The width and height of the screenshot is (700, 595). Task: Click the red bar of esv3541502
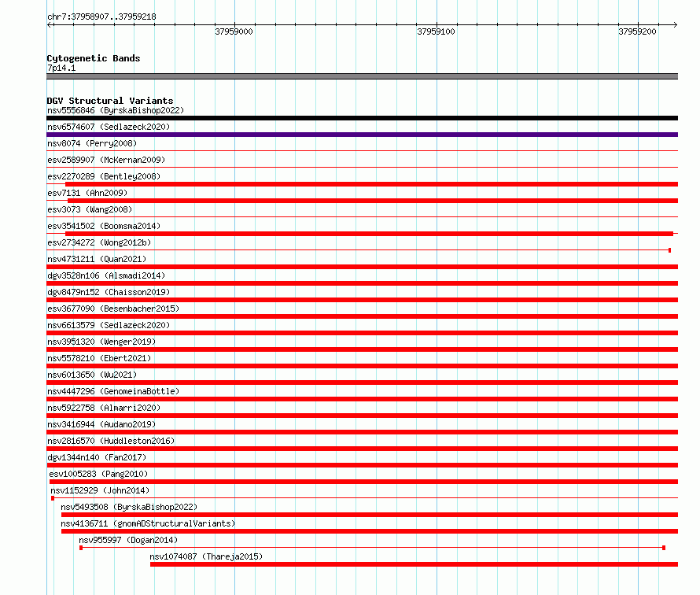369,234
